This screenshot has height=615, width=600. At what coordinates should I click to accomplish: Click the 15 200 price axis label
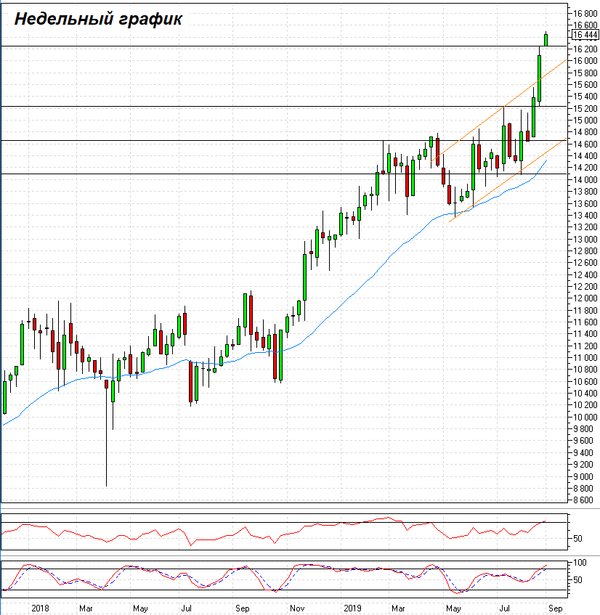[585, 109]
